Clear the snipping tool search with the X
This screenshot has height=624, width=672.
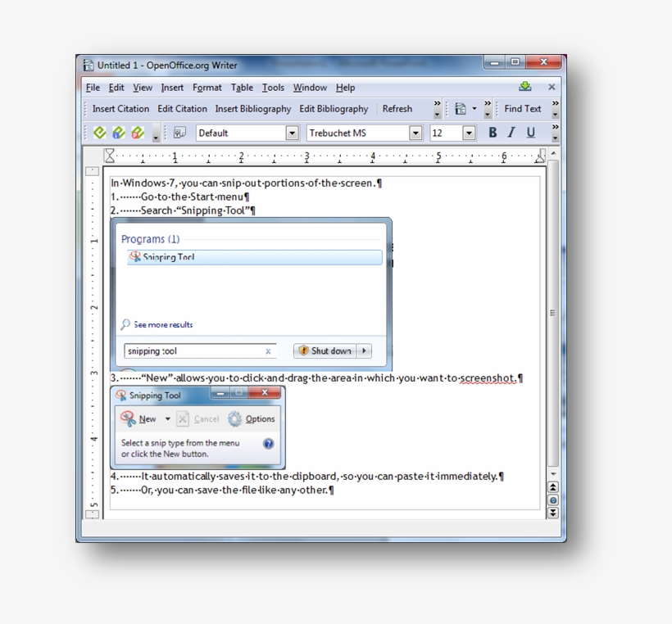click(268, 350)
